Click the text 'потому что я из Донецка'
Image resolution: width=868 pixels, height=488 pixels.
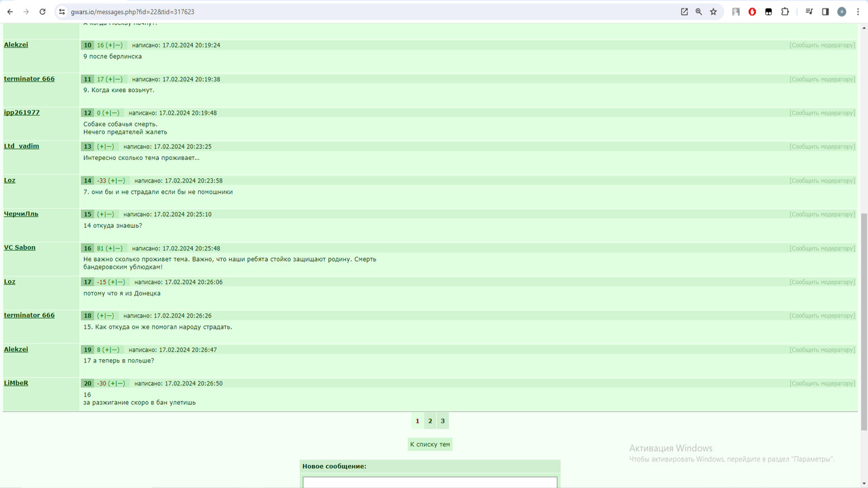[122, 293]
